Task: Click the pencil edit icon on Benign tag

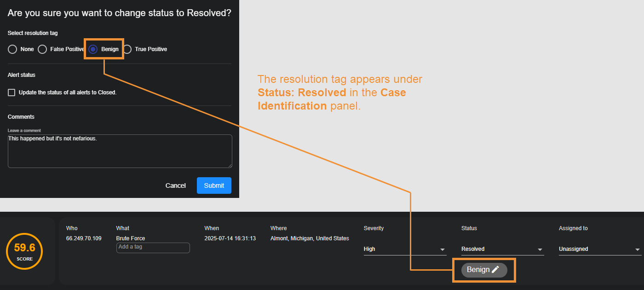Action: [x=495, y=270]
